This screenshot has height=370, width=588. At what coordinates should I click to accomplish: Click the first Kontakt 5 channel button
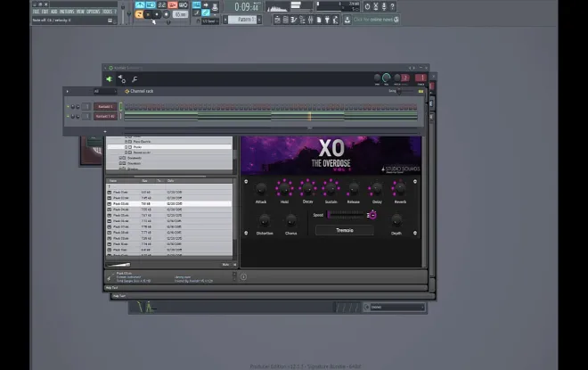pos(105,107)
